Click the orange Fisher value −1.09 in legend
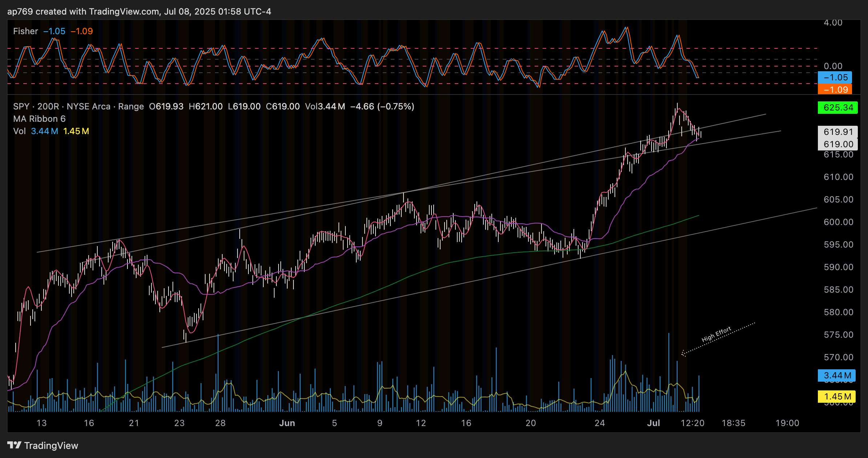Viewport: 868px width, 458px height. 82,31
